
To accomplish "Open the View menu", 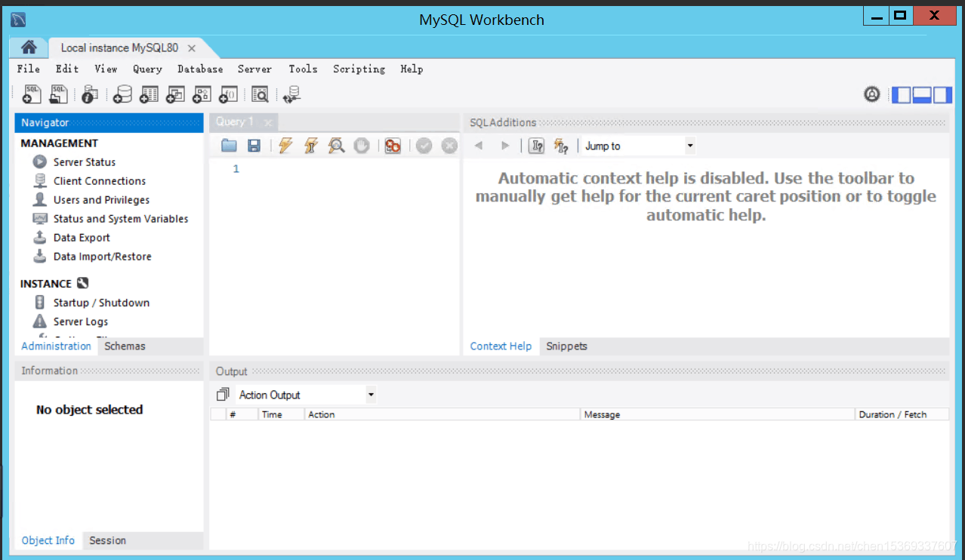I will 106,69.
